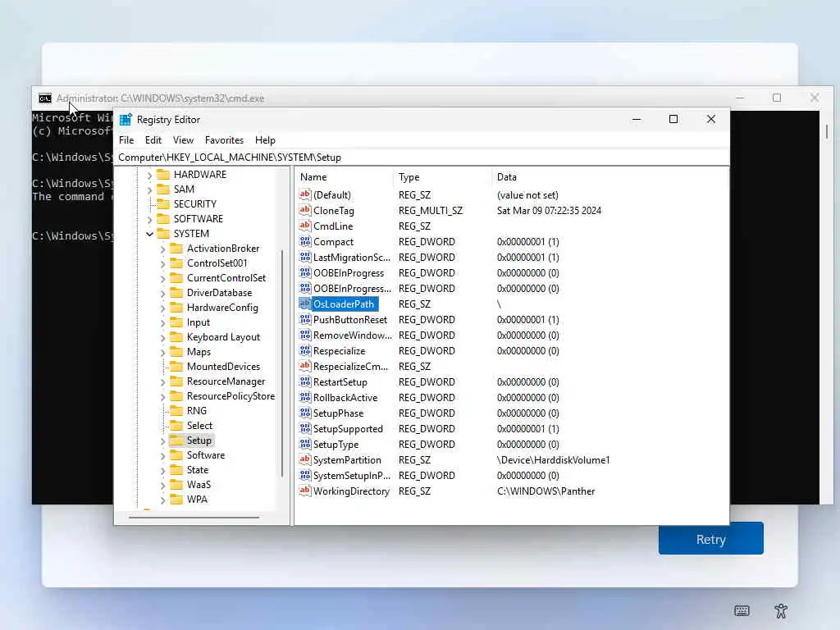This screenshot has width=840, height=630.
Task: Select the MountedDevices folder icon
Action: 176,366
